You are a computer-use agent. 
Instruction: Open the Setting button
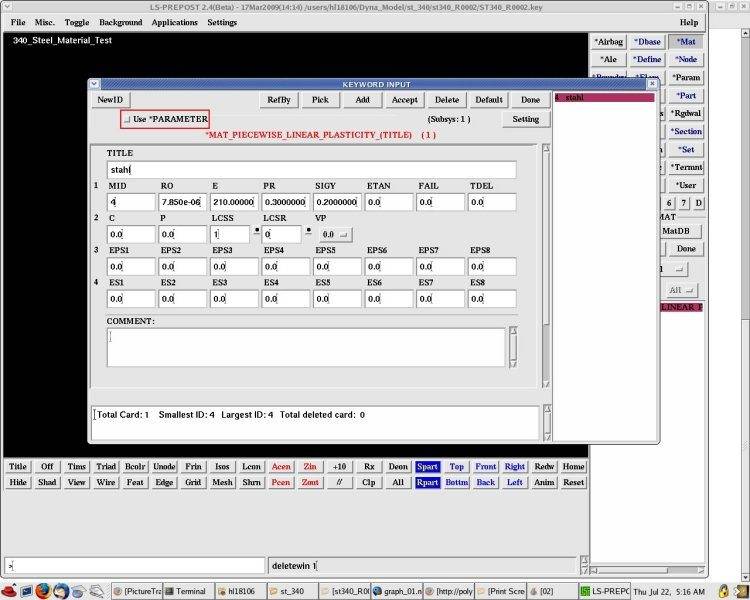coord(526,119)
